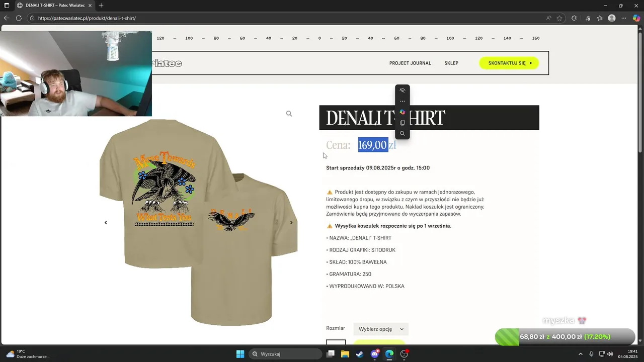Image resolution: width=644 pixels, height=362 pixels.
Task: Open the browser profile avatar
Action: (x=612, y=18)
